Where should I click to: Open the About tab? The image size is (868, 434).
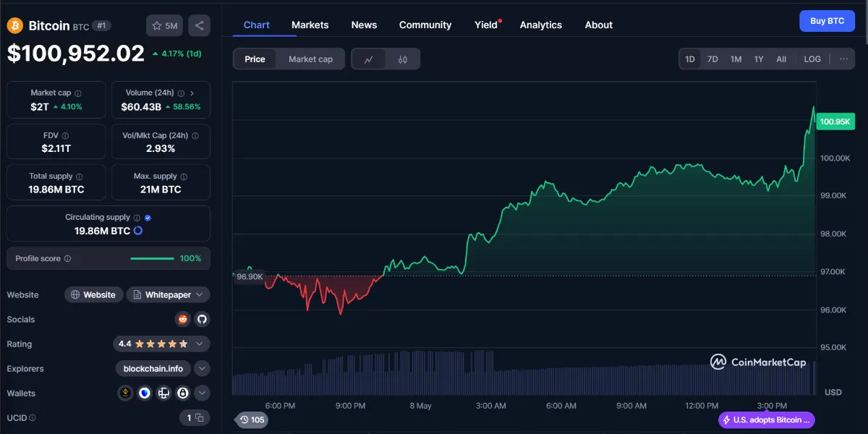point(599,25)
